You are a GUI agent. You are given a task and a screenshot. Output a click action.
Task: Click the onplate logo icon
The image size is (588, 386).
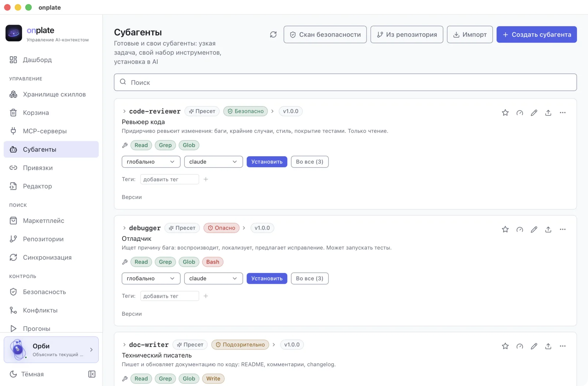click(x=14, y=33)
